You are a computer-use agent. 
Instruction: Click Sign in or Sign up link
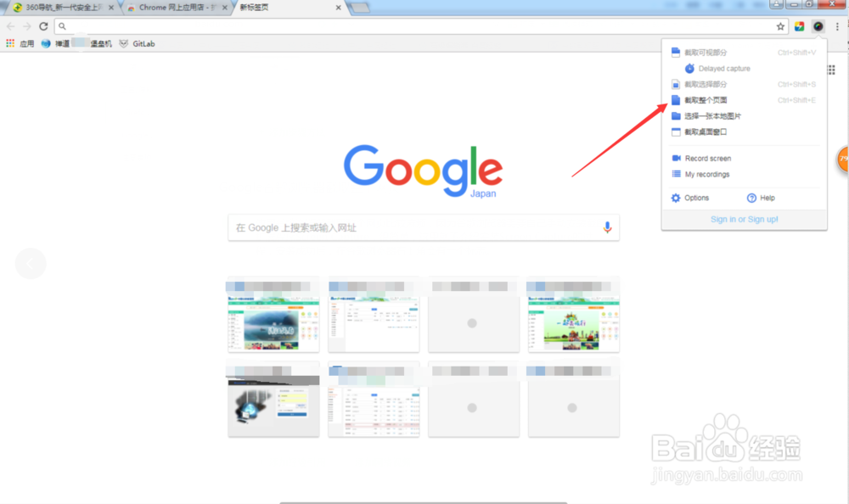coord(744,219)
